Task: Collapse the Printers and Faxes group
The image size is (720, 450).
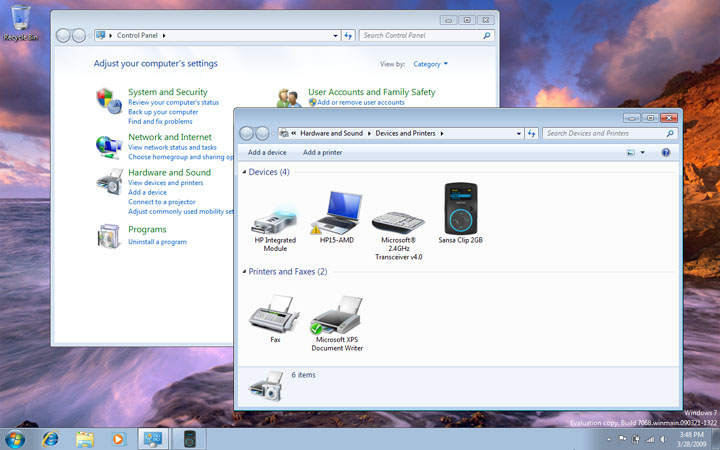Action: coord(243,272)
